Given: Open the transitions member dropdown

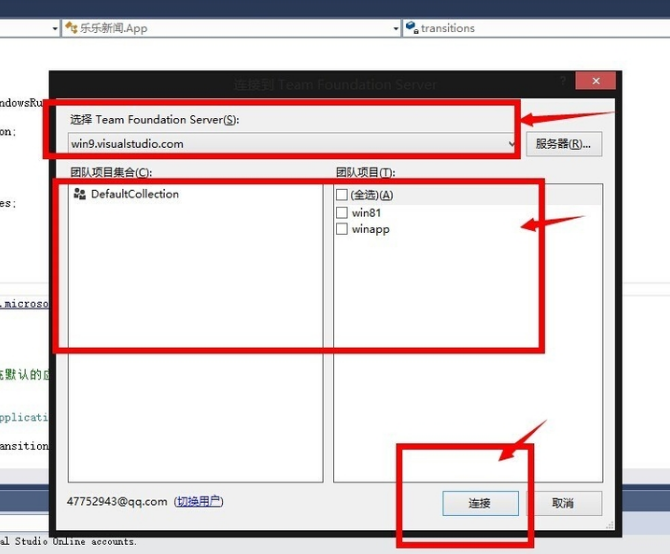Looking at the screenshot, I should [x=537, y=28].
